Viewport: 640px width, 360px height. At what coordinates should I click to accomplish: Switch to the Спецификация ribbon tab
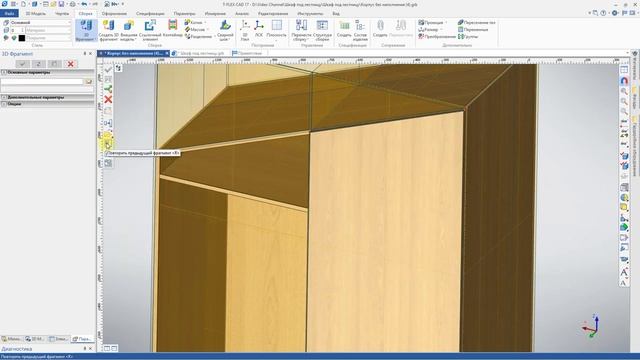click(x=150, y=13)
